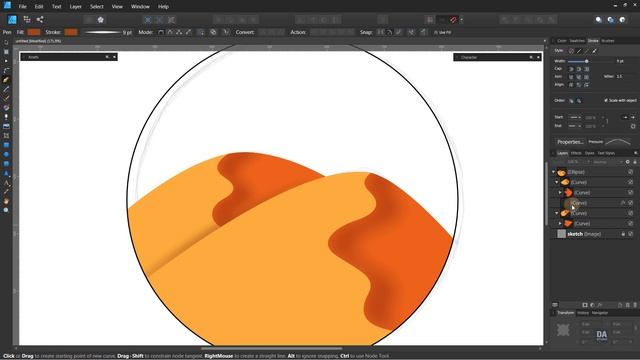Open the Layer menu
This screenshot has height=360, width=640.
pos(76,7)
